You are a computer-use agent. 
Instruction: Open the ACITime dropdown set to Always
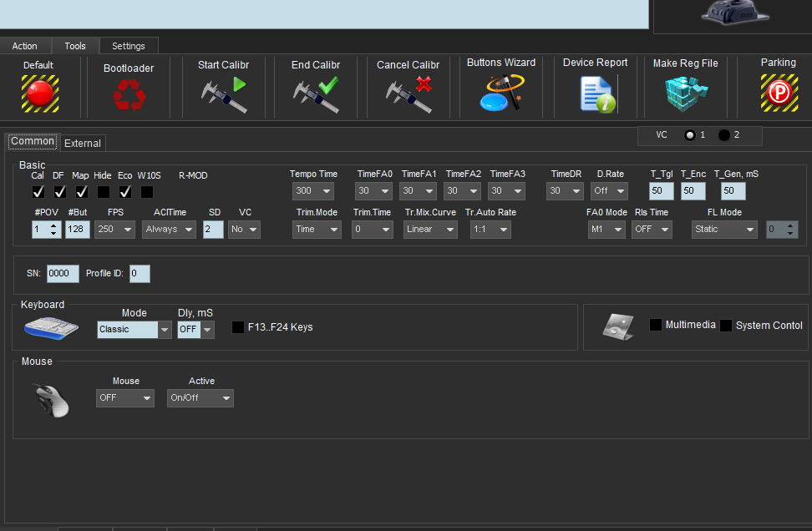(169, 230)
